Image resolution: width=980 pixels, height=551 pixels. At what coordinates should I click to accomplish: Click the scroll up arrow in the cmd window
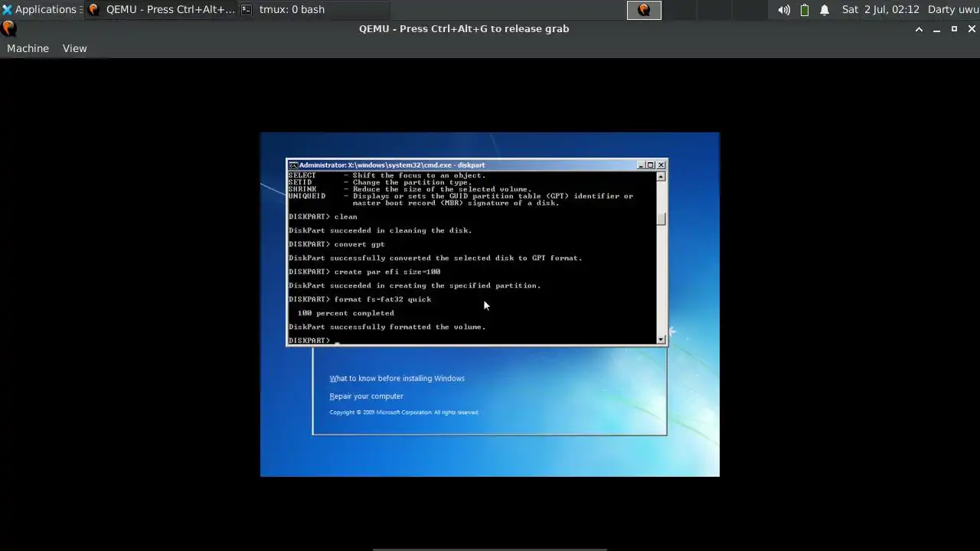(661, 176)
